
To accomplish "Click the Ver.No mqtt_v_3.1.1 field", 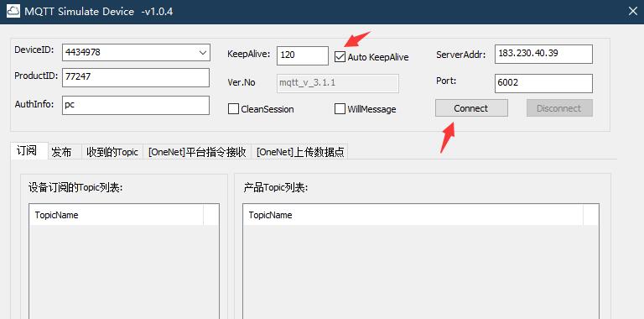I will coord(337,83).
